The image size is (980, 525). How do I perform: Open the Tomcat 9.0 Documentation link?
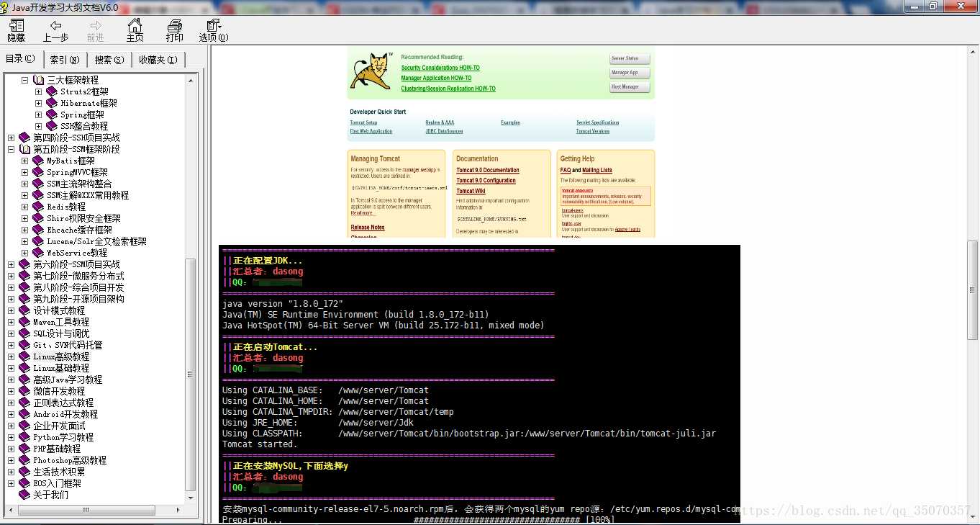click(488, 171)
